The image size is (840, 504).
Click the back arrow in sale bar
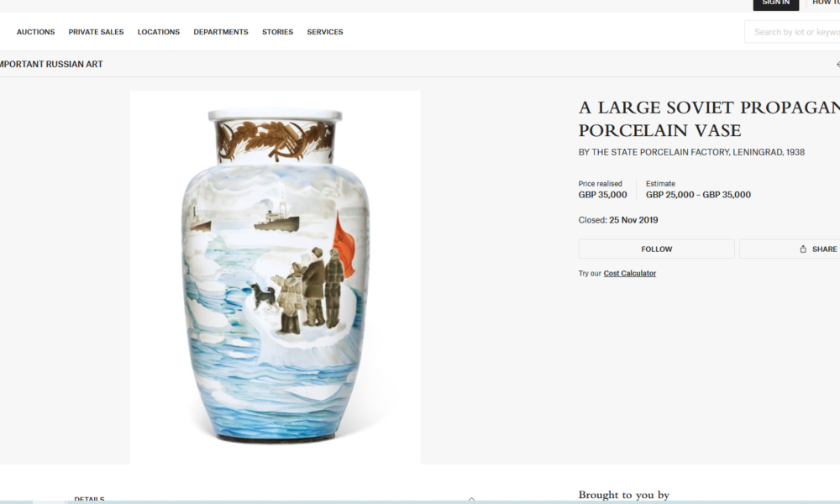837,65
